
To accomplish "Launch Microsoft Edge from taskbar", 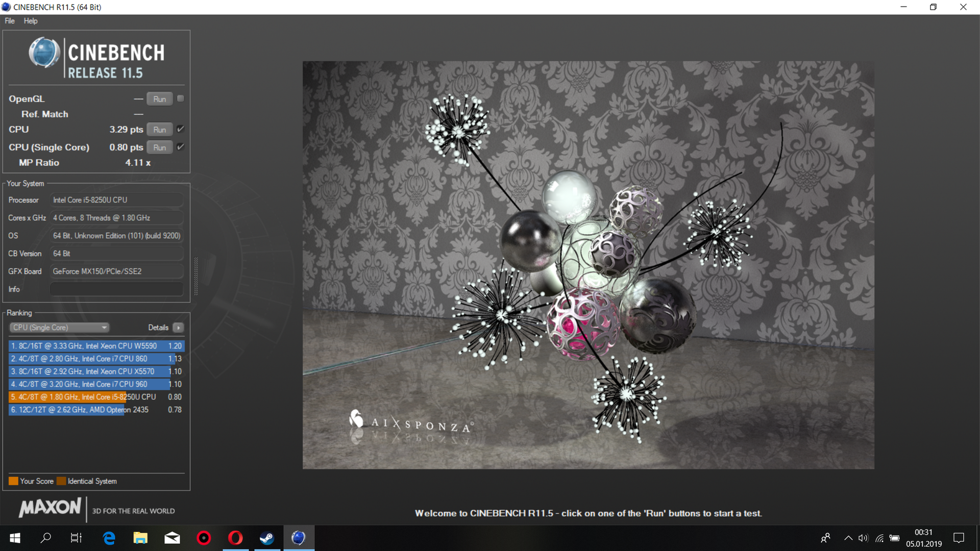I will coord(109,538).
